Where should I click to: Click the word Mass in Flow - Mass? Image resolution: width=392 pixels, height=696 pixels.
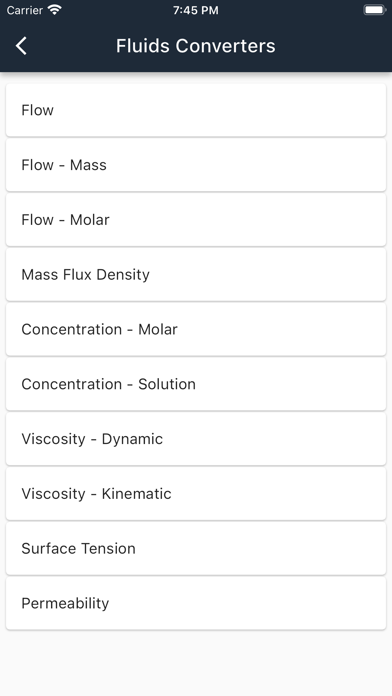click(88, 165)
